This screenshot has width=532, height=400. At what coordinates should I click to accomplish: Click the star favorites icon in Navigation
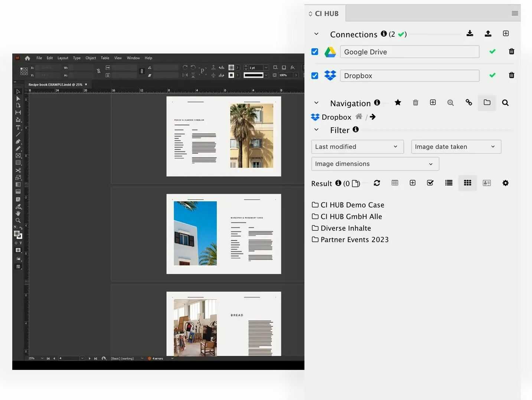point(398,103)
